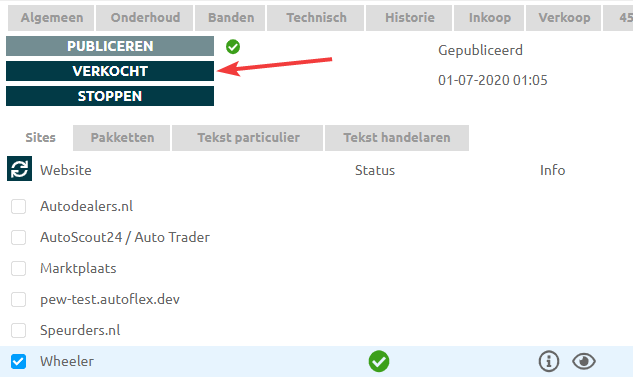The height and width of the screenshot is (381, 633).
Task: Open the Banden tab
Action: (230, 18)
